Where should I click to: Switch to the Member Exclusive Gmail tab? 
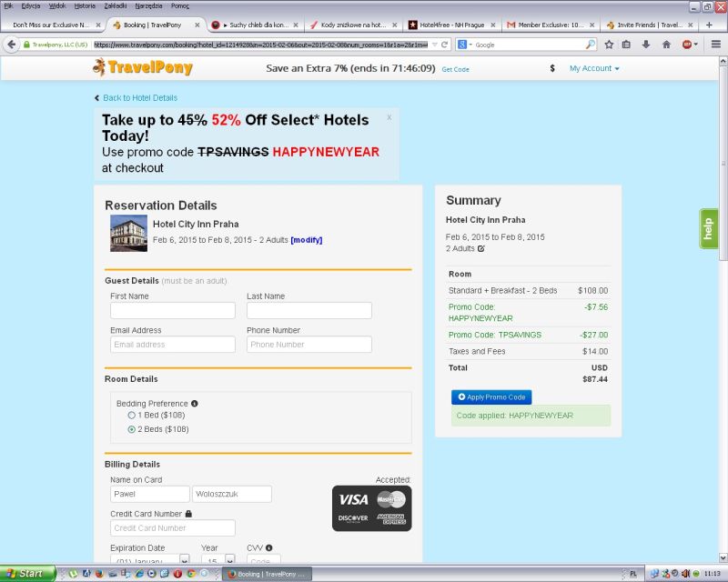(551, 25)
